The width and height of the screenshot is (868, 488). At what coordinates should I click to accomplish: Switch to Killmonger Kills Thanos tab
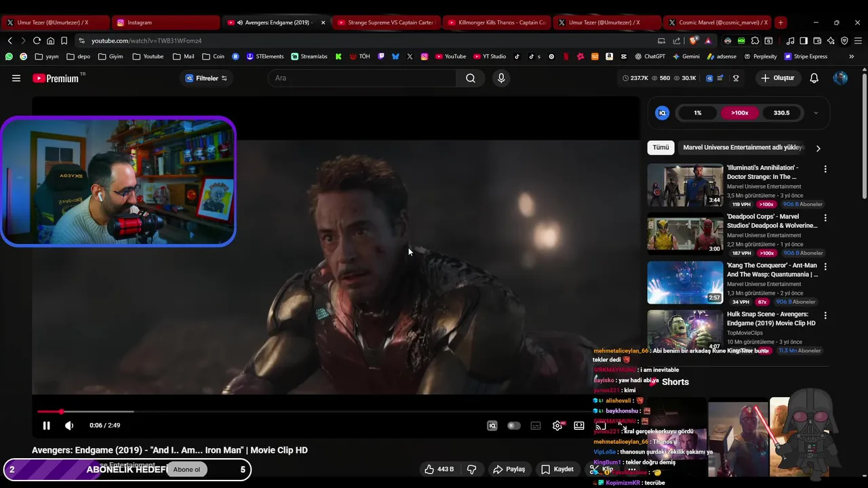(496, 22)
